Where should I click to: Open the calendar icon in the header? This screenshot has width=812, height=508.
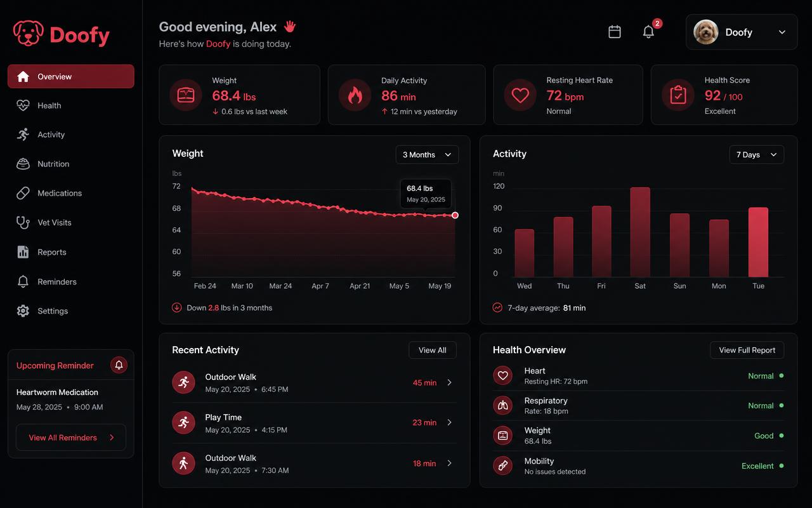coord(615,32)
